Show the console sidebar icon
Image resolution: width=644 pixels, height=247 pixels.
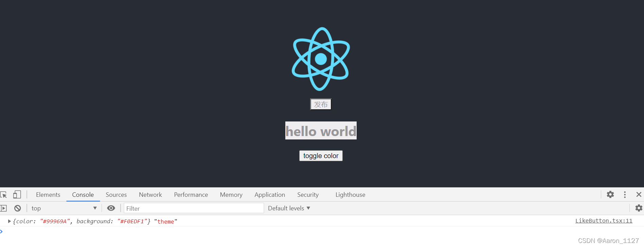point(3,208)
